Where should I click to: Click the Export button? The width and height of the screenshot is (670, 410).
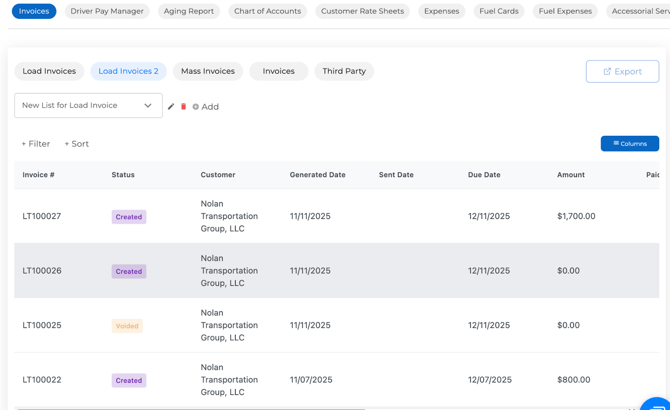click(622, 71)
